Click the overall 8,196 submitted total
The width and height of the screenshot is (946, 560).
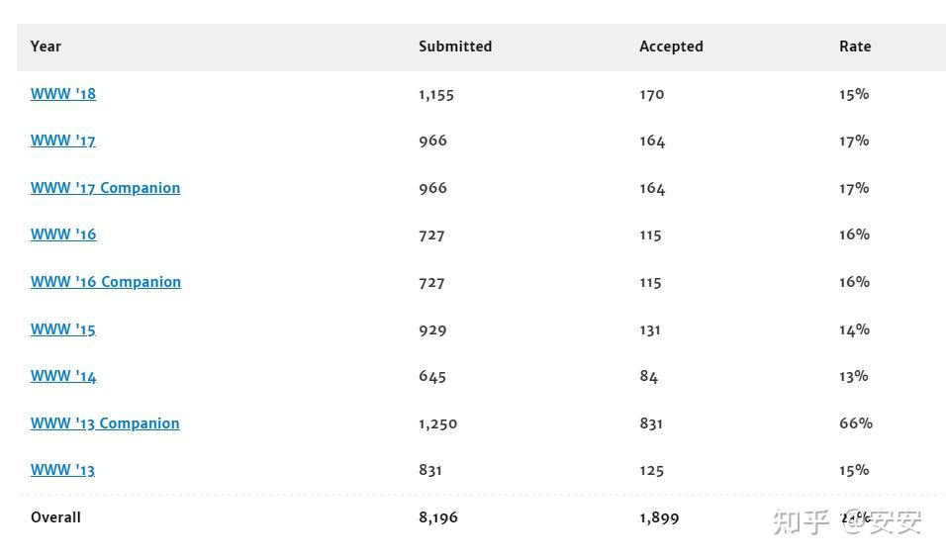point(438,517)
